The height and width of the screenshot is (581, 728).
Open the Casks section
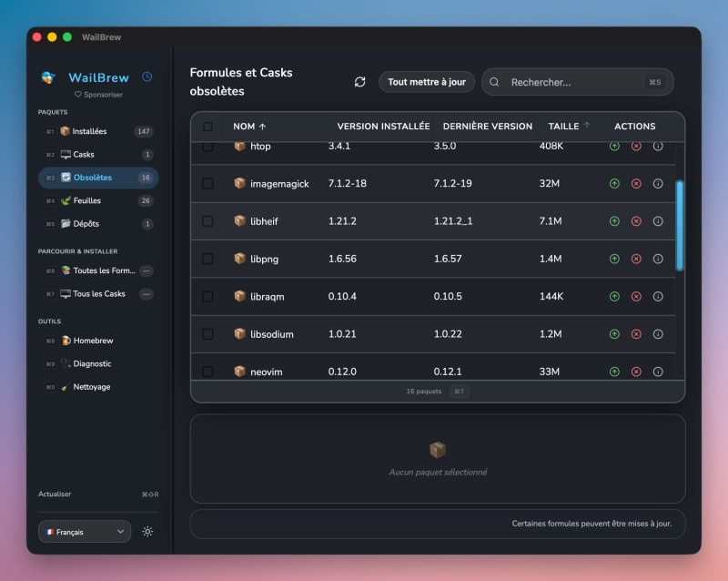click(98, 154)
